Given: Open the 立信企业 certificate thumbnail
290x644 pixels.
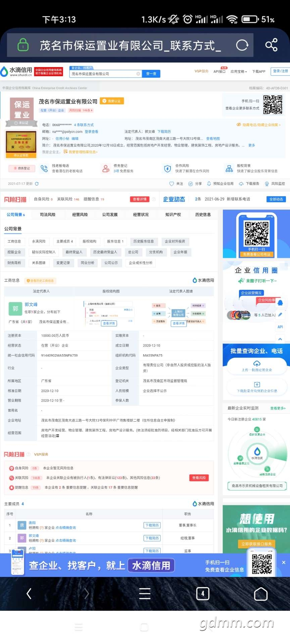Looking at the screenshot, I should [21, 144].
